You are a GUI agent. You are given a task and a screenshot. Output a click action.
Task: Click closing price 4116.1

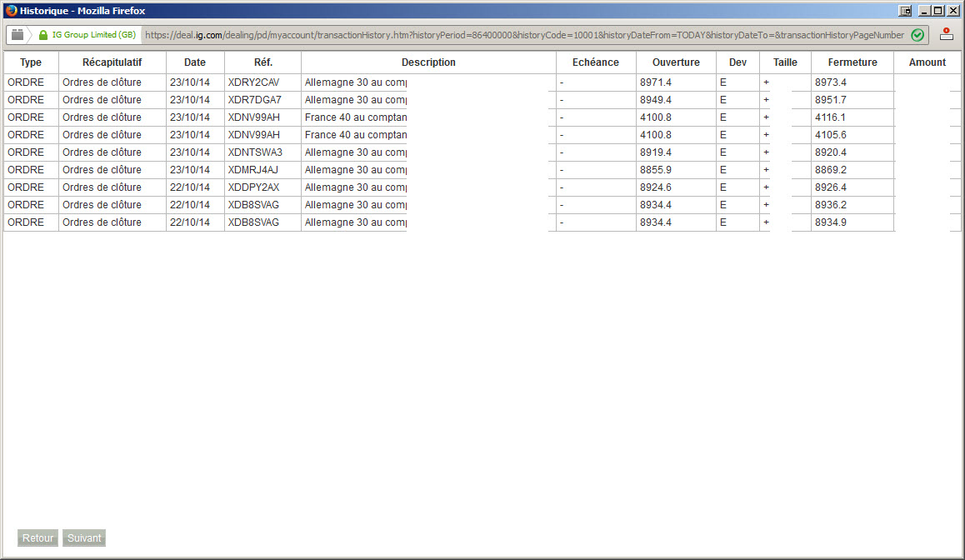[x=831, y=117]
